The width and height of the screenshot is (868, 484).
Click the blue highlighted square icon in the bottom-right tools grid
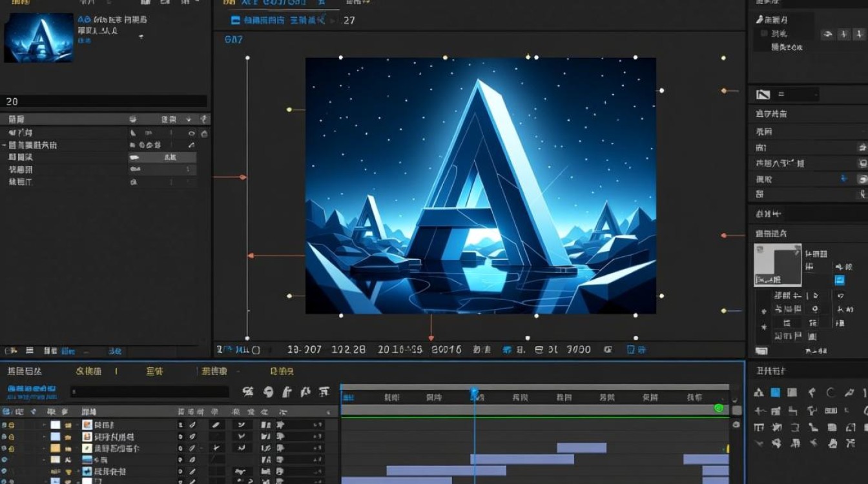pyautogui.click(x=776, y=392)
